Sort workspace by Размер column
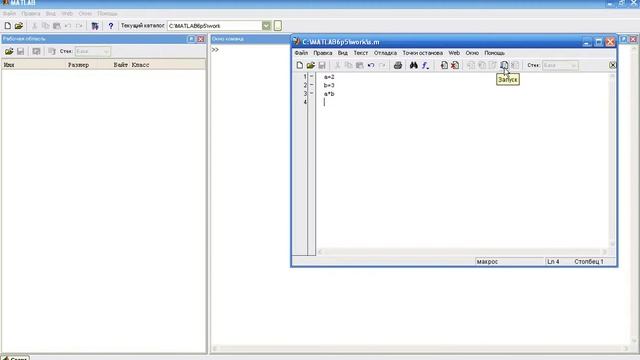Viewport: 640px width, 360px height. click(x=78, y=65)
